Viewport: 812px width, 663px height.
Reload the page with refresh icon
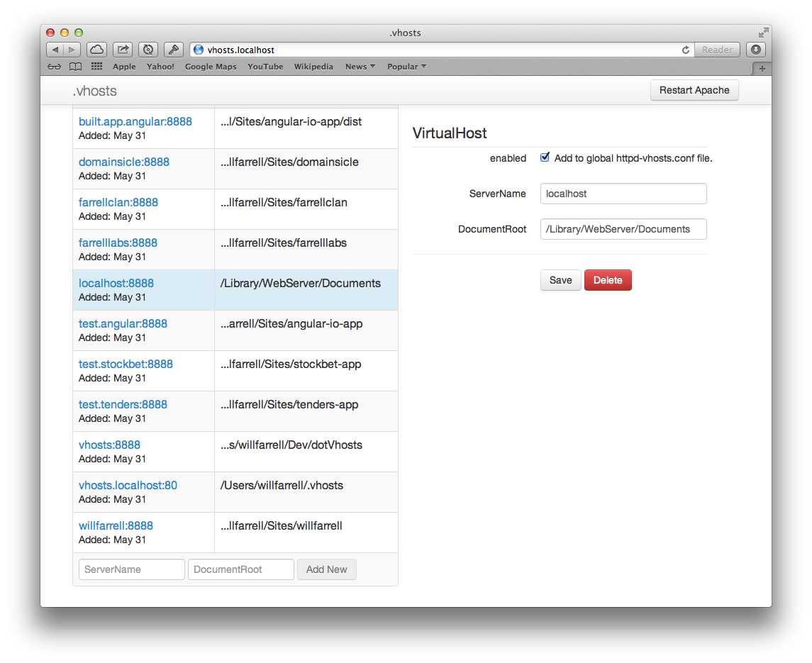point(686,50)
